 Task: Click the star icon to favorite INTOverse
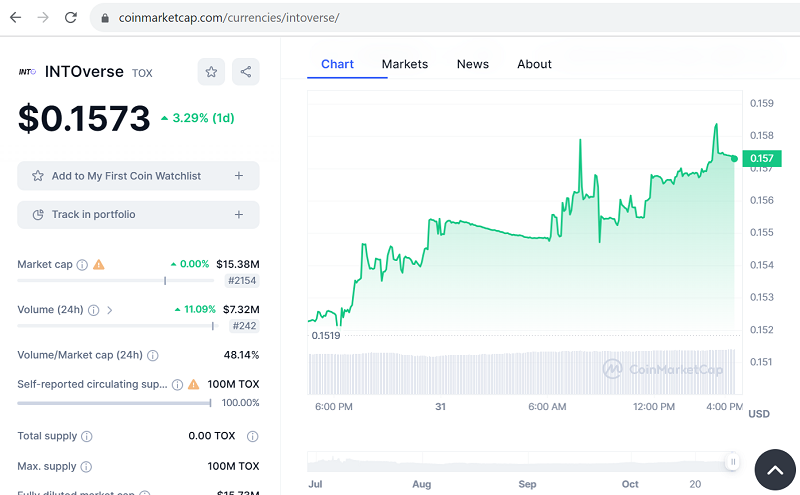point(211,72)
